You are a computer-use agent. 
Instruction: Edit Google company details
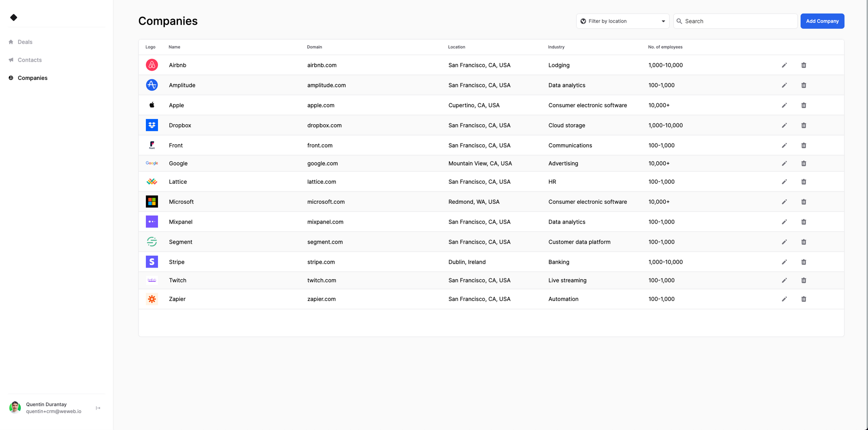point(784,163)
